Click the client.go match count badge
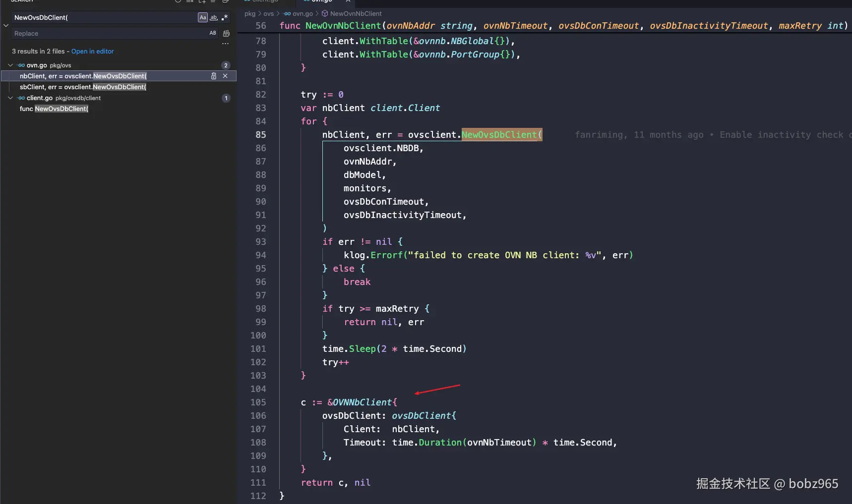 coord(226,98)
